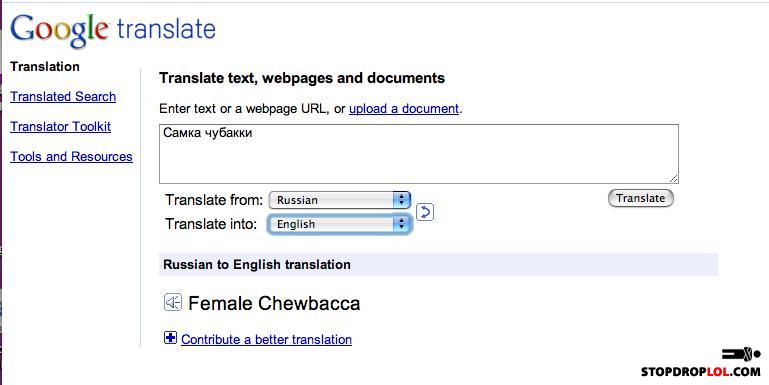Click the Translate button
Screen dimensions: 769x385
coord(641,198)
